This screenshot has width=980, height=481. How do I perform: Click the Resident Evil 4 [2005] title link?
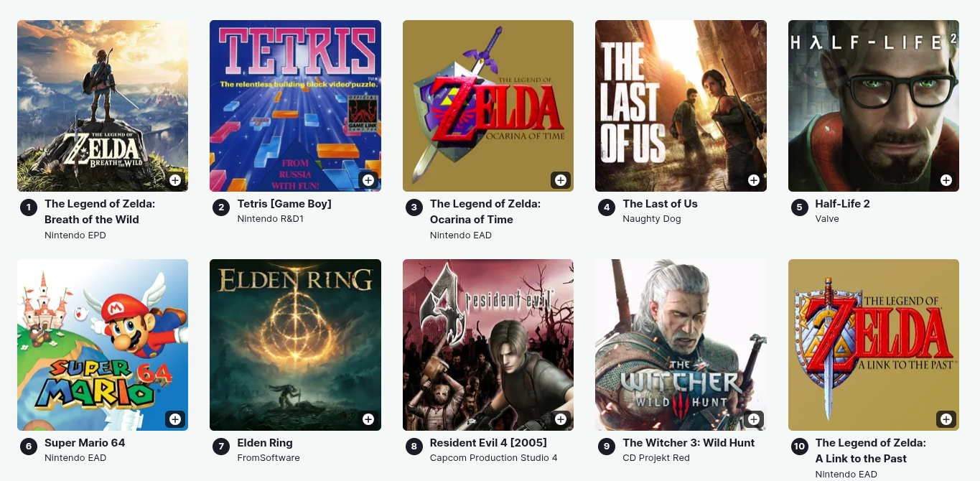488,443
